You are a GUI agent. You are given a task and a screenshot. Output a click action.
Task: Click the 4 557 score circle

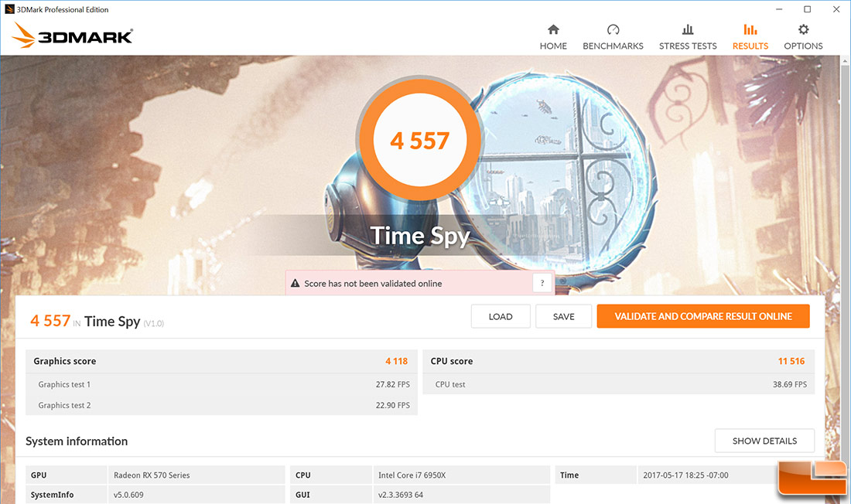tap(419, 140)
